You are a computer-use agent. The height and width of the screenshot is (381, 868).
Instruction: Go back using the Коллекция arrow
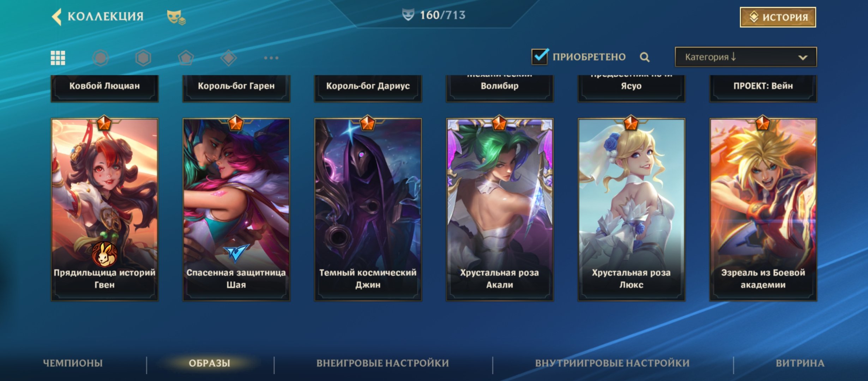tap(56, 17)
